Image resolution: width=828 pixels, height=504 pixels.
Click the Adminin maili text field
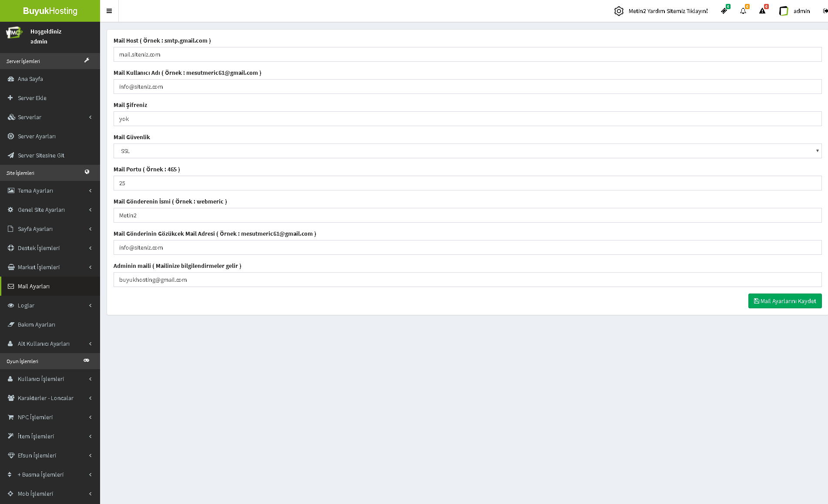click(x=467, y=280)
